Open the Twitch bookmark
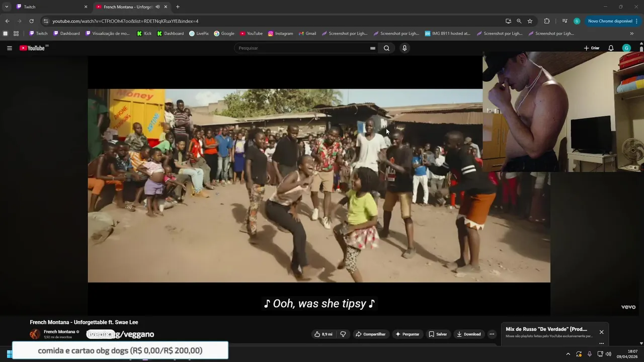Screen dimensions: 644x362 click(x=38, y=34)
